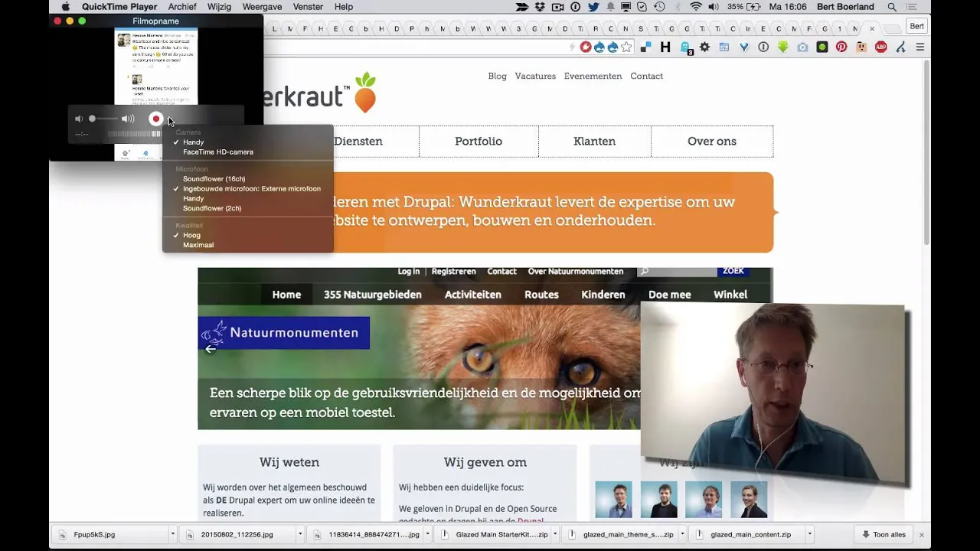Start recording with the red record button
This screenshot has height=551, width=980.
pos(155,119)
